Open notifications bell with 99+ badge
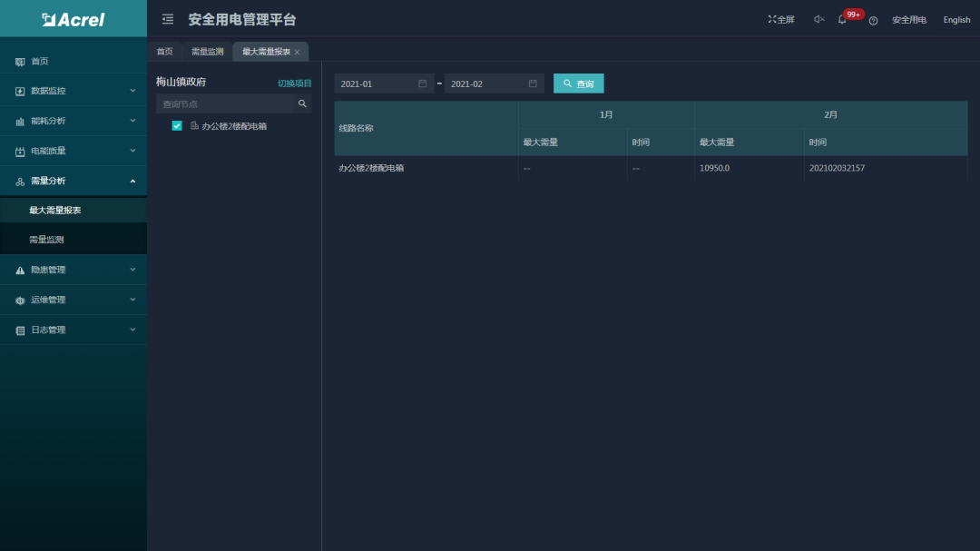 coord(843,19)
